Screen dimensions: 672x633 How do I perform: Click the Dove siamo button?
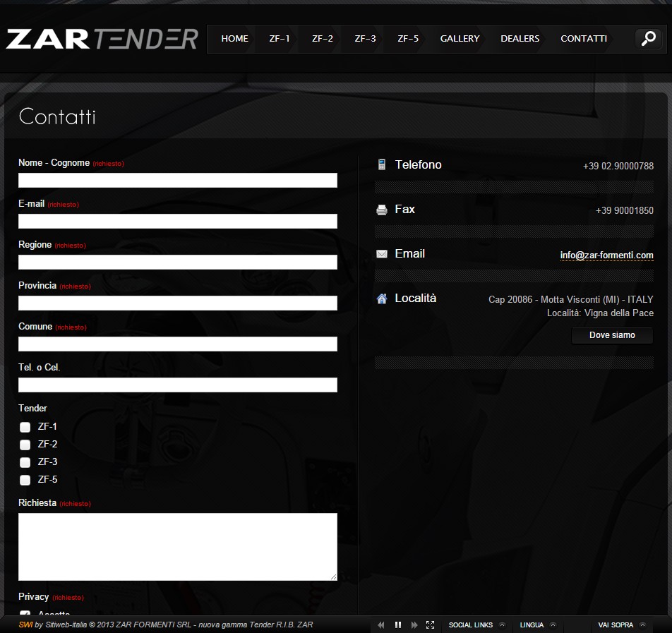coord(612,335)
